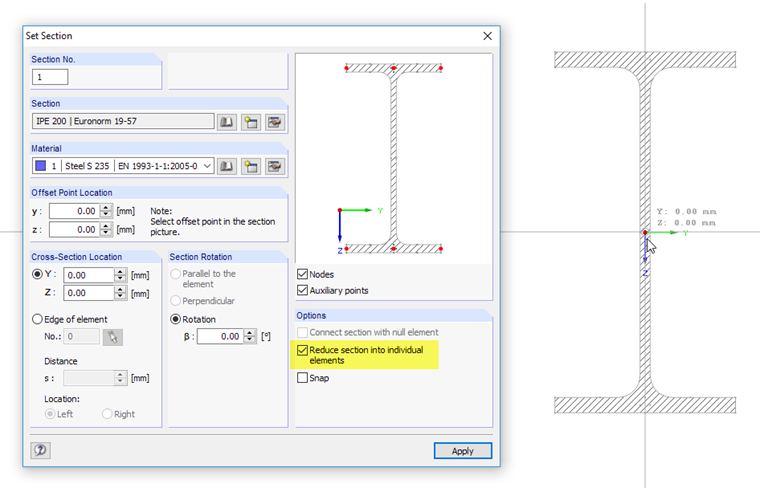The height and width of the screenshot is (491, 760).
Task: Decrease rotation β with down arrow
Action: tap(250, 340)
